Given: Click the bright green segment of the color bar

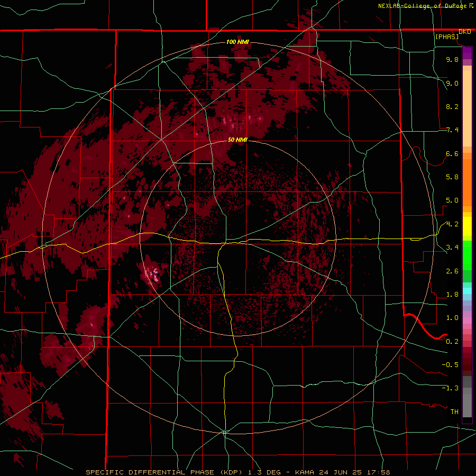Looking at the screenshot, I should coord(467,255).
